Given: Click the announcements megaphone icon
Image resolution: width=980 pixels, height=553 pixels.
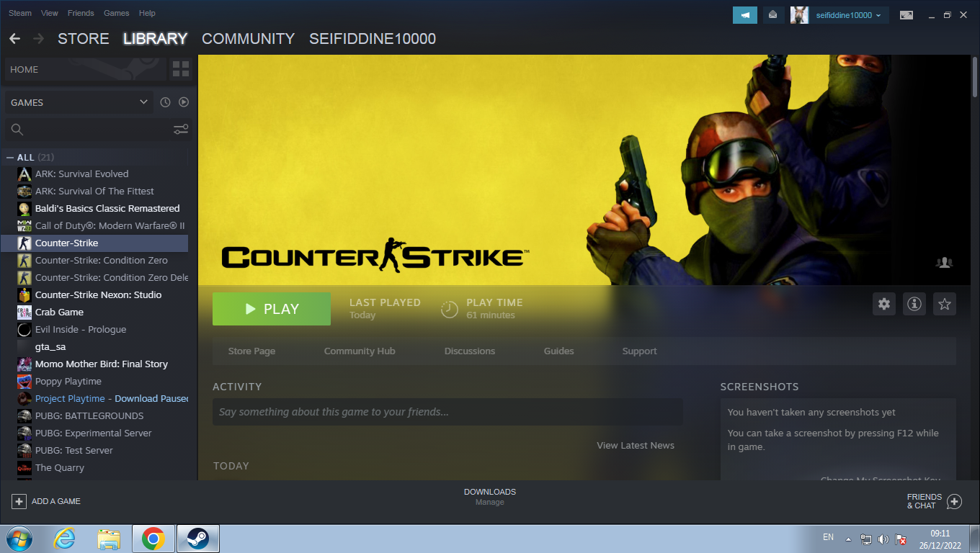Looking at the screenshot, I should click(x=745, y=14).
